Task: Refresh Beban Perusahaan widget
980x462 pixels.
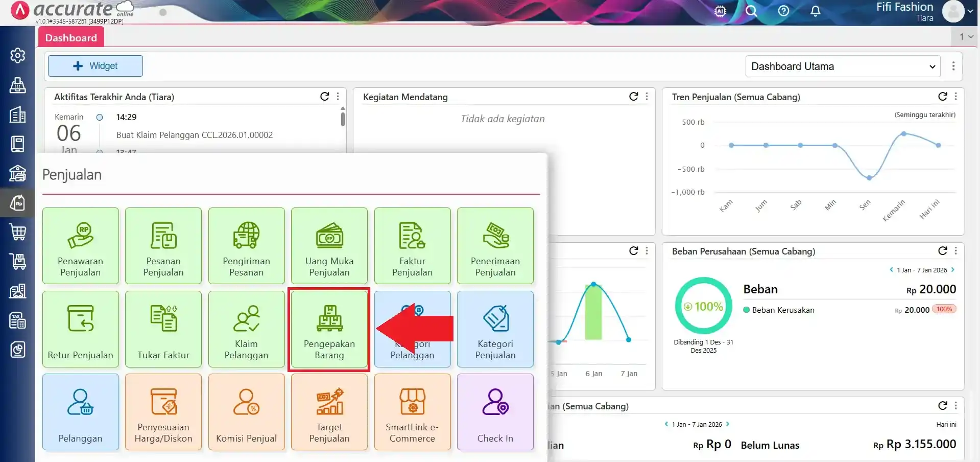Action: coord(943,251)
